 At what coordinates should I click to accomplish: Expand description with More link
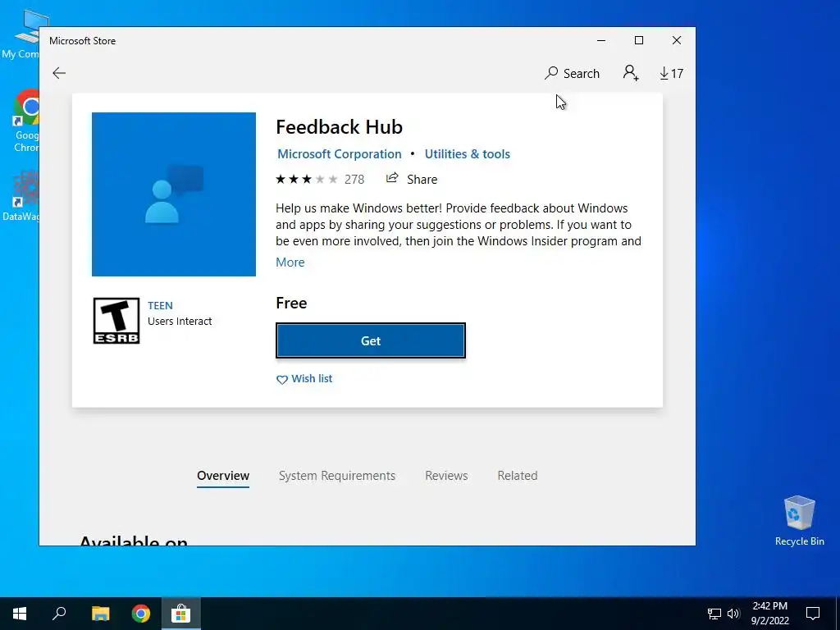(x=290, y=262)
